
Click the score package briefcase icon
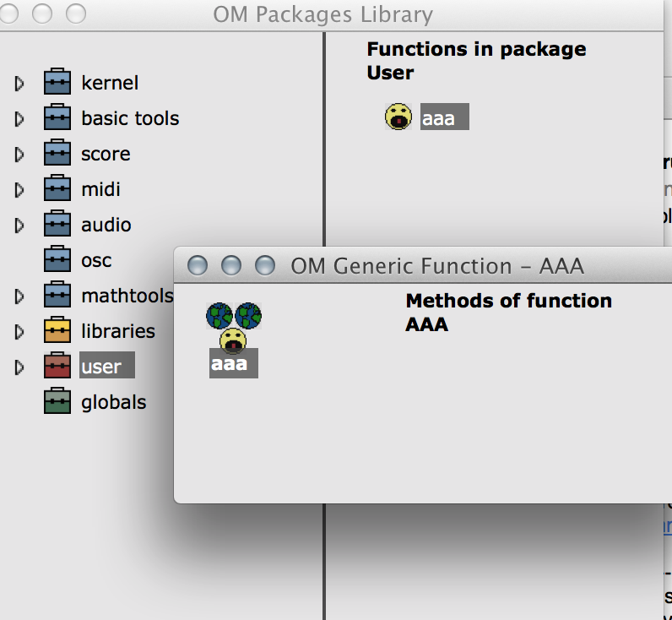click(x=57, y=153)
